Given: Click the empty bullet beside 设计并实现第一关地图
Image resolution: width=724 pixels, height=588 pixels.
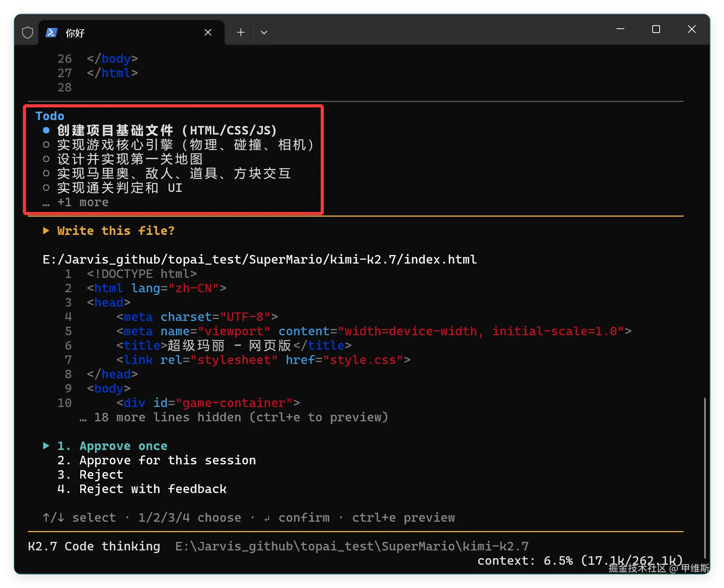Looking at the screenshot, I should pos(46,159).
